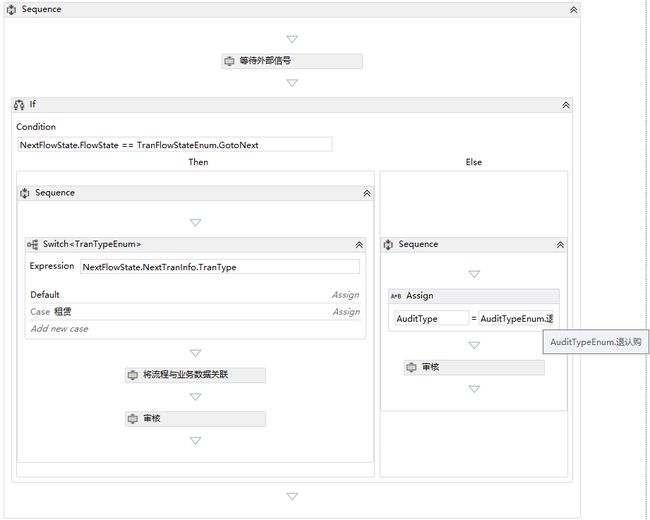Click the Condition expression field
This screenshot has width=650, height=520.
coord(175,145)
